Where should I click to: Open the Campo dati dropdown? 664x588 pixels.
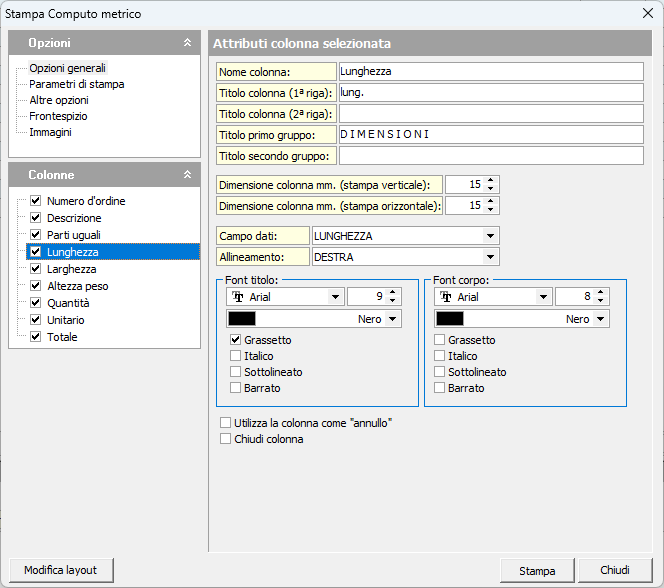click(490, 236)
